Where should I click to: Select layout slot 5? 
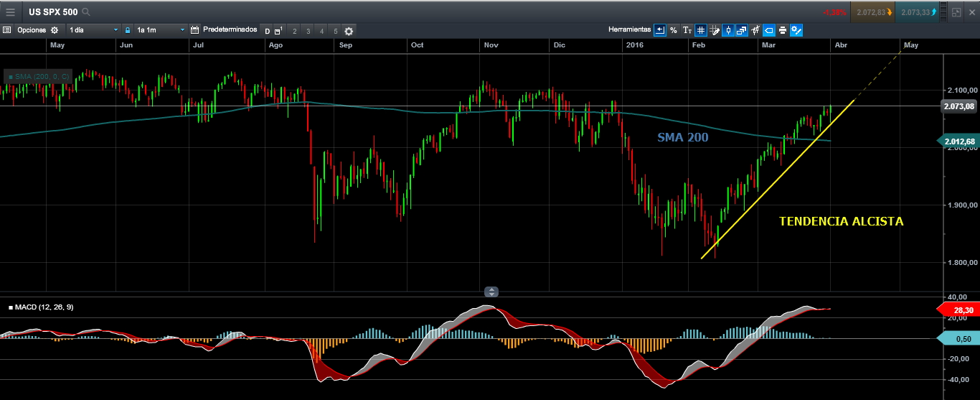click(336, 31)
